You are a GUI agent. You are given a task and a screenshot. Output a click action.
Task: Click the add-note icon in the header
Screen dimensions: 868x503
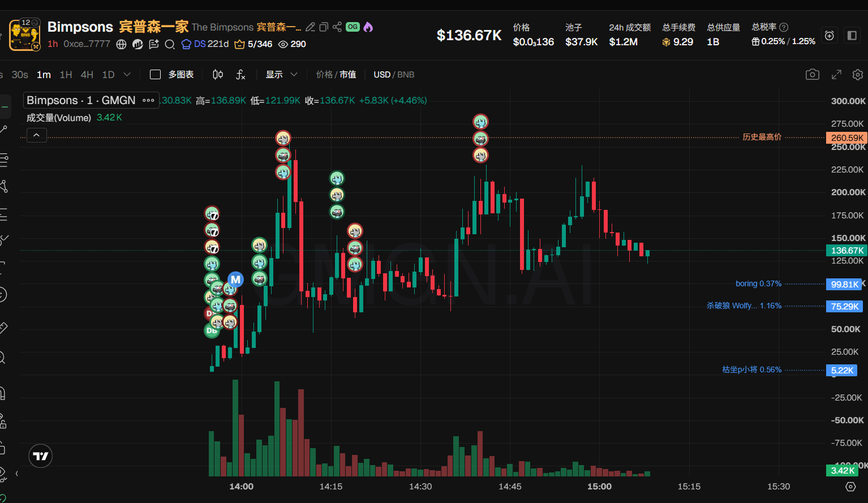(x=154, y=44)
